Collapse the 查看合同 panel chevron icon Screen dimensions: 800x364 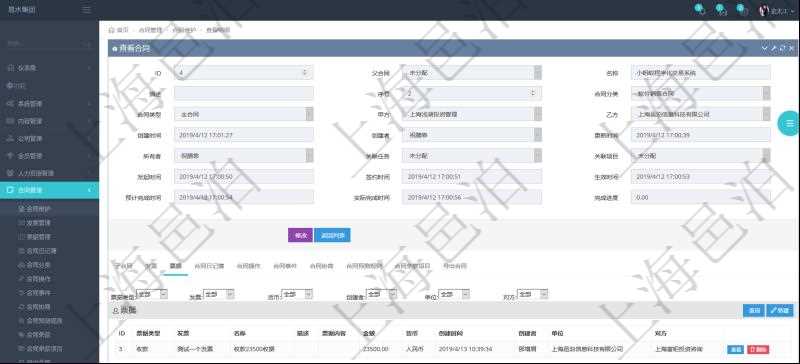tap(764, 48)
